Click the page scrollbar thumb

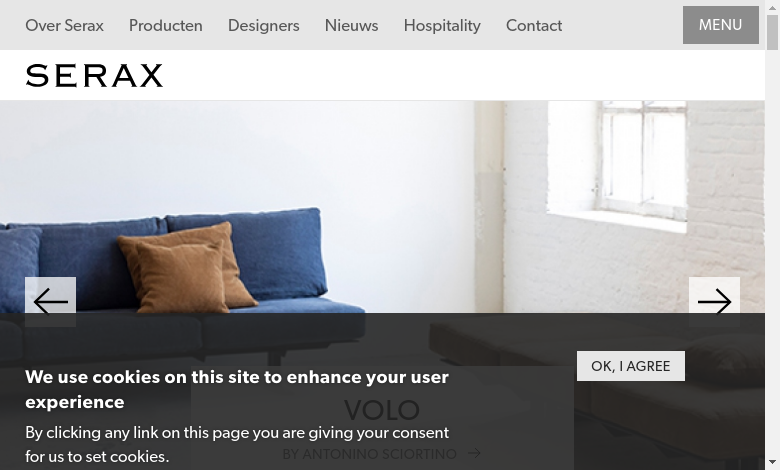click(x=772, y=32)
